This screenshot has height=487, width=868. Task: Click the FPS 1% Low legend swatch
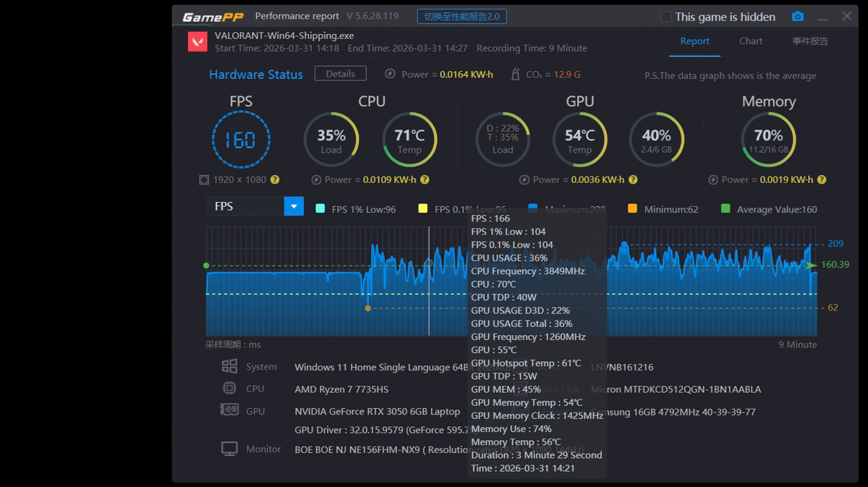[321, 208]
